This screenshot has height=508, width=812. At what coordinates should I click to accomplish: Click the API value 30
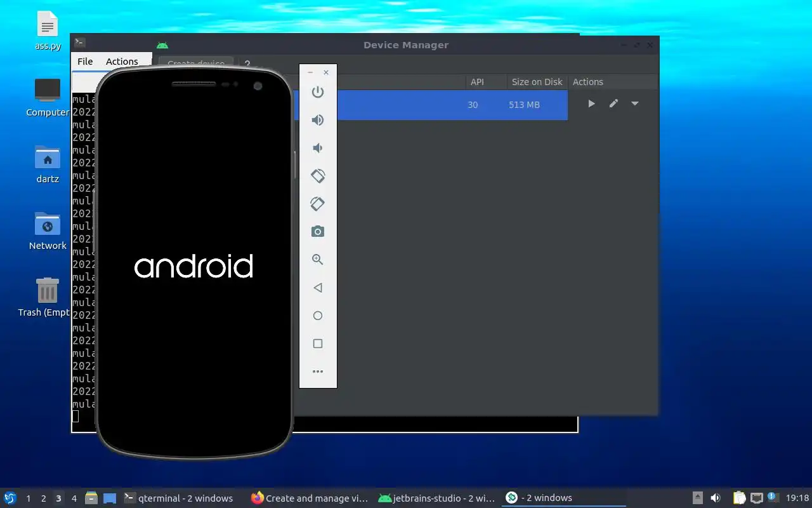473,105
